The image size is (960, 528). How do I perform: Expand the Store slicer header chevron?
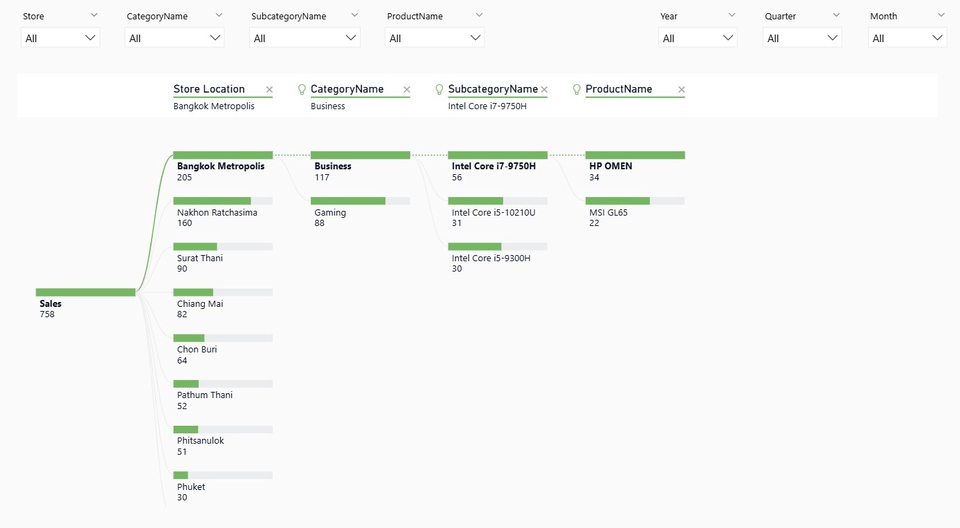[x=94, y=15]
